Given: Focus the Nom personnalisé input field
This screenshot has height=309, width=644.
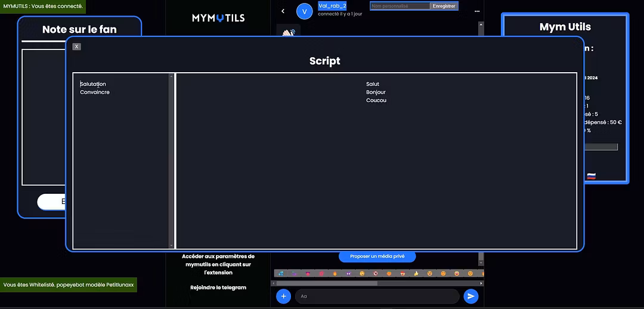Looking at the screenshot, I should pyautogui.click(x=400, y=6).
